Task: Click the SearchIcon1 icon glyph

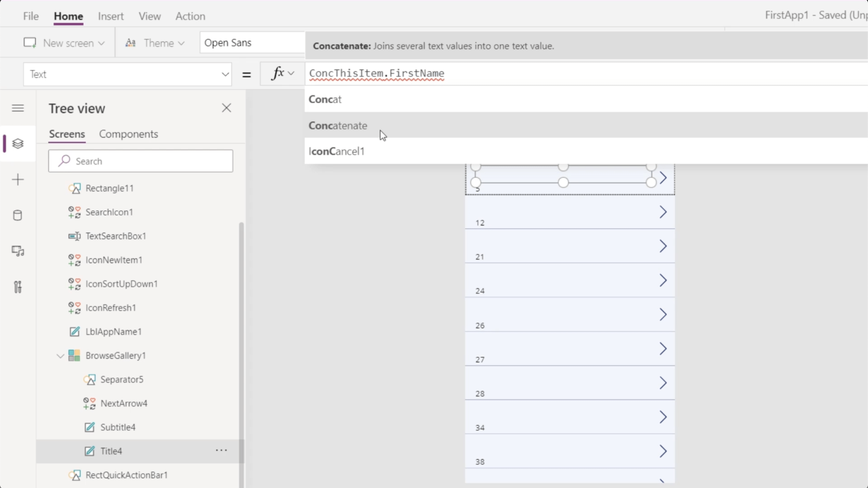Action: coord(74,212)
